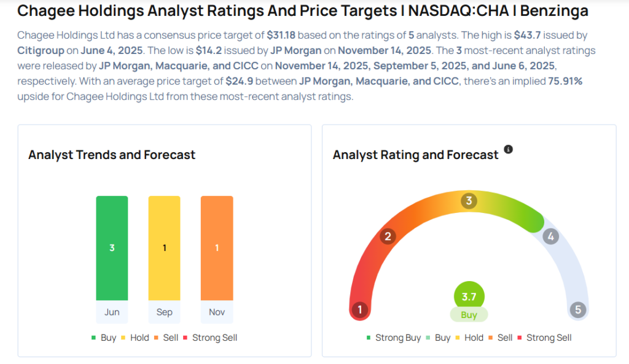Select the Nov month label
This screenshot has width=629, height=364.
217,312
